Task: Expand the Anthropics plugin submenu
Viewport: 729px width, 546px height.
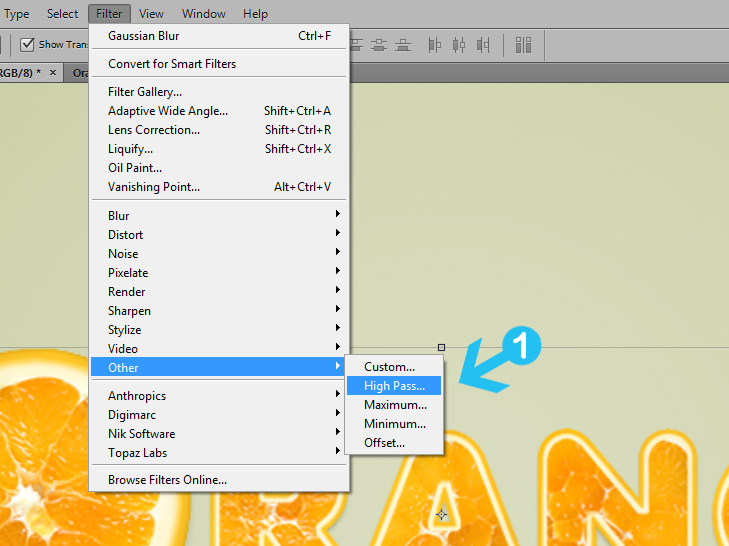Action: [x=219, y=396]
